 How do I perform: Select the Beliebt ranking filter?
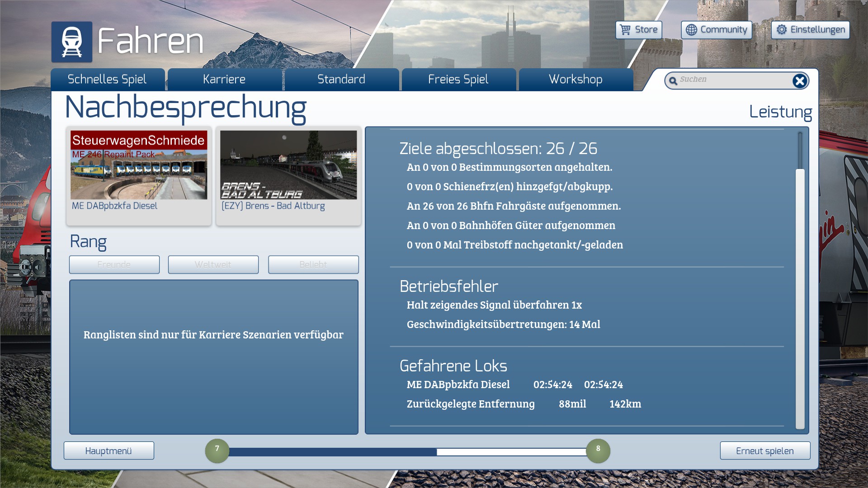click(313, 265)
